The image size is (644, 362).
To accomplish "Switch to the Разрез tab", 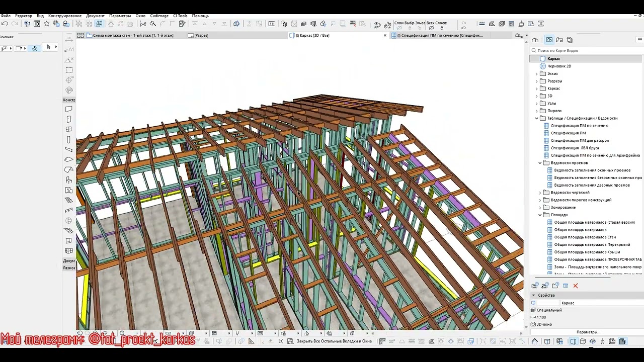I will pyautogui.click(x=201, y=35).
